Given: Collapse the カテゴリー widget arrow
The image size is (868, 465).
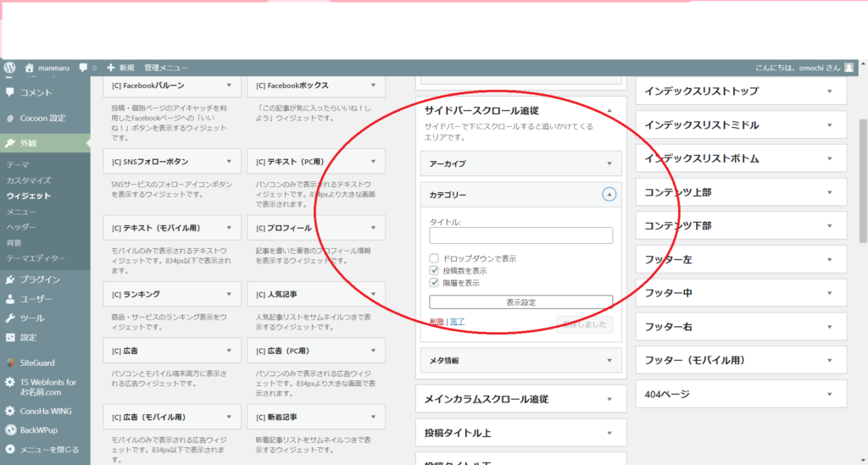Looking at the screenshot, I should [609, 195].
